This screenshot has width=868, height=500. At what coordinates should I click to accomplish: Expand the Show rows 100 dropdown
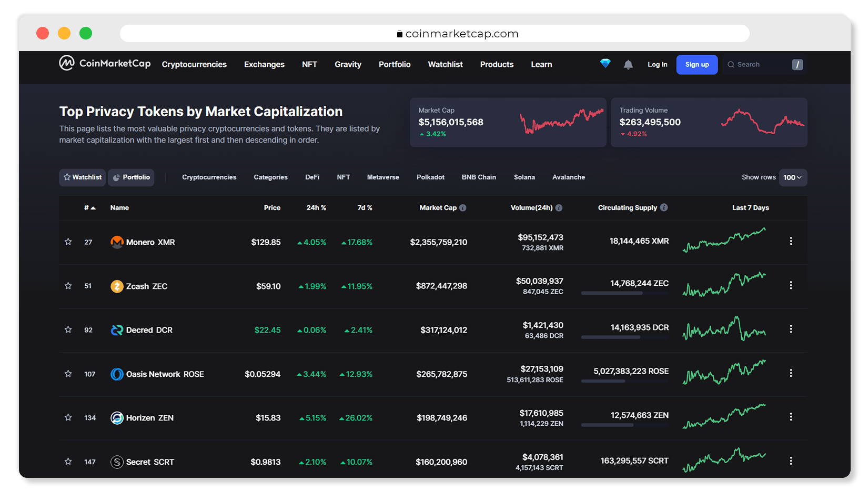[x=792, y=177]
